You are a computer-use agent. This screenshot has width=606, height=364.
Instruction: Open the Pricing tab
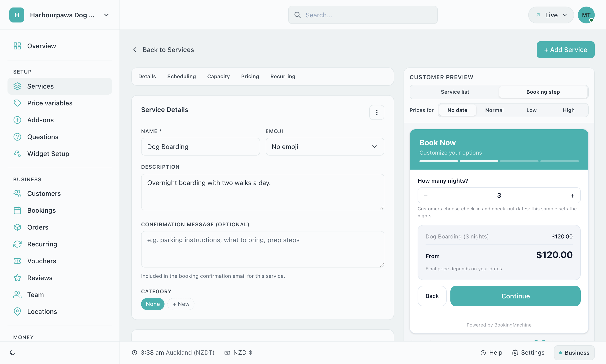[250, 76]
